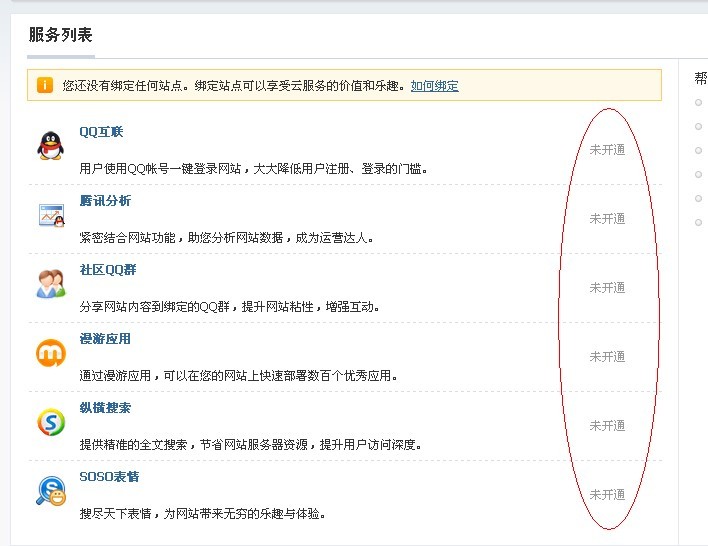This screenshot has width=708, height=546.
Task: Open the 腾讯分析 service link
Action: (105, 201)
